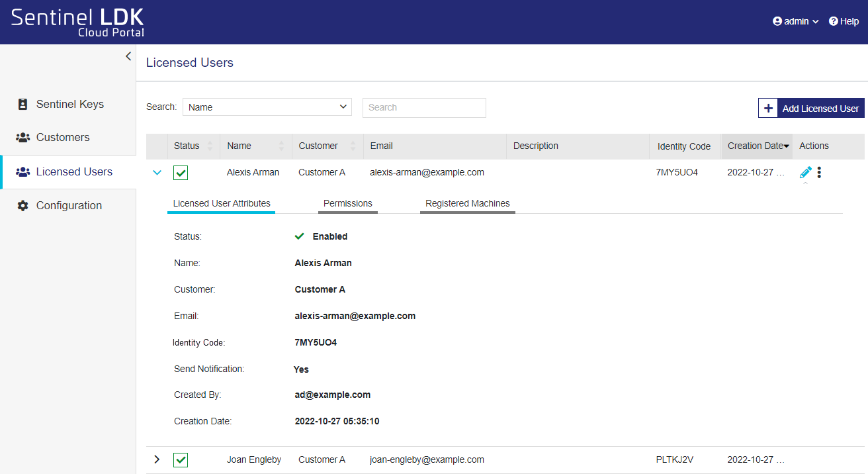This screenshot has width=868, height=474.
Task: Click the Sentinel LDK Cloud Portal logo
Action: tap(77, 22)
